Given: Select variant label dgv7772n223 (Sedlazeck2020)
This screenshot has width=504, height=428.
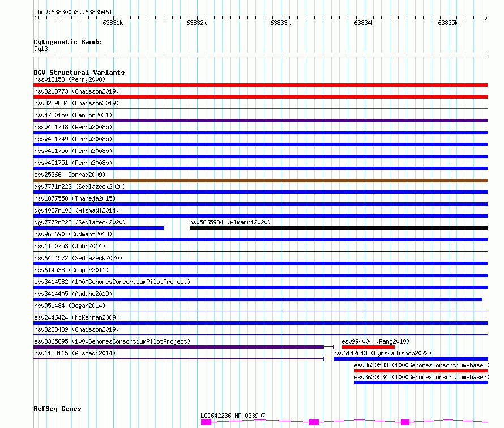Looking at the screenshot, I should pyautogui.click(x=80, y=222).
